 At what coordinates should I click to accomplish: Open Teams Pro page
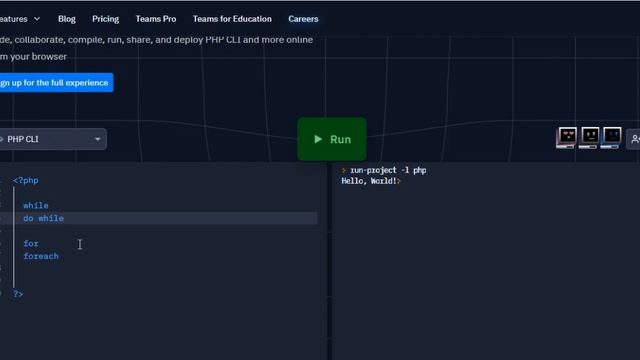tap(156, 19)
